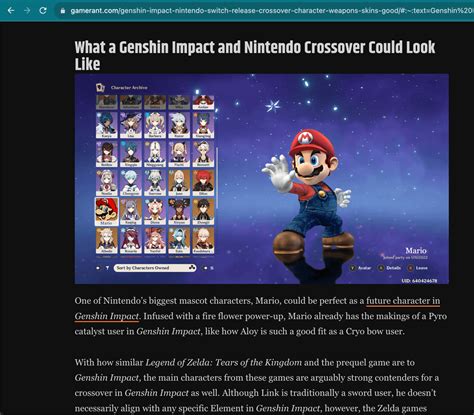Screen dimensions: 474x415
Task: Select the Kaeya portrait in the archive
Action: click(x=107, y=125)
